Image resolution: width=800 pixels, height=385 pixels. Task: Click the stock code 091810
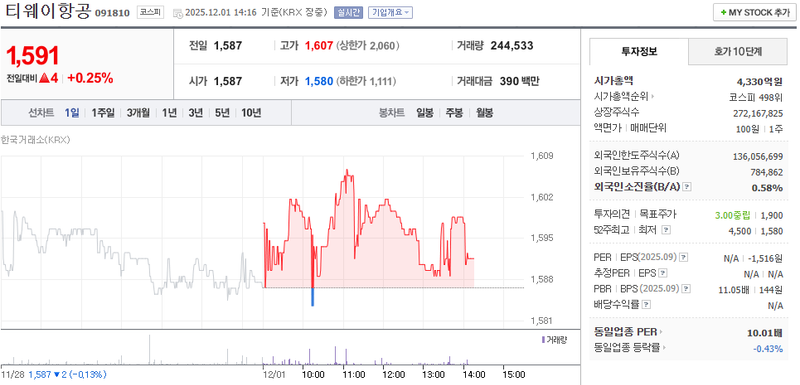113,13
